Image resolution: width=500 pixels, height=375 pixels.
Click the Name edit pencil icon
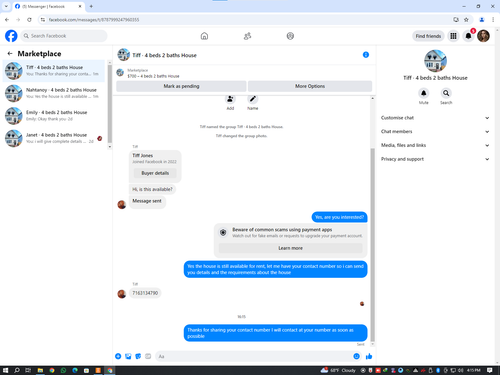click(253, 99)
